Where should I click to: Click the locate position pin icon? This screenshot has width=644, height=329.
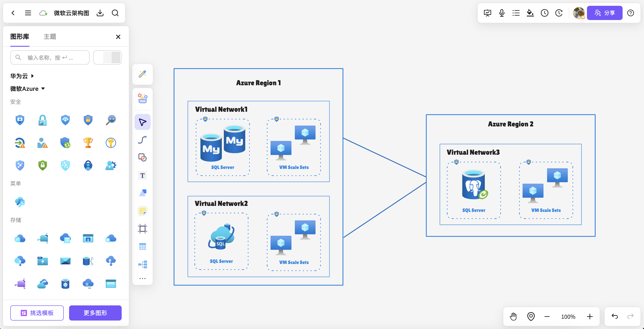[x=531, y=316]
